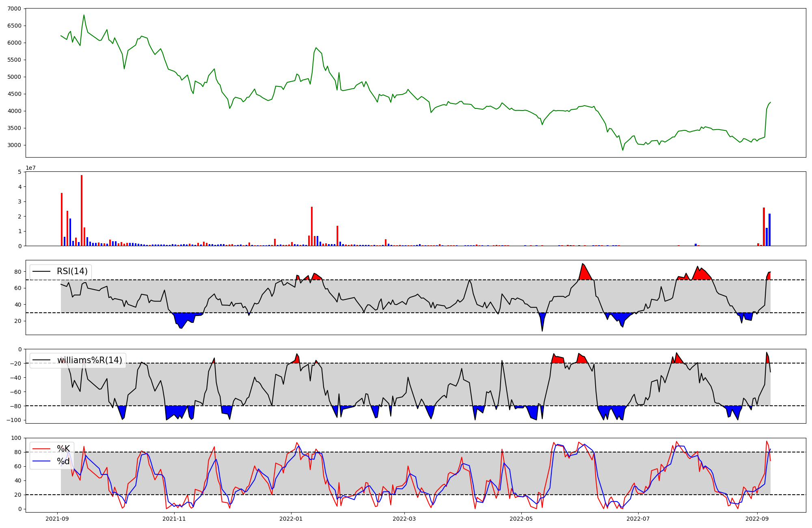This screenshot has height=528, width=812.
Task: Click the 2022-01 x-axis date label
Action: pos(291,519)
